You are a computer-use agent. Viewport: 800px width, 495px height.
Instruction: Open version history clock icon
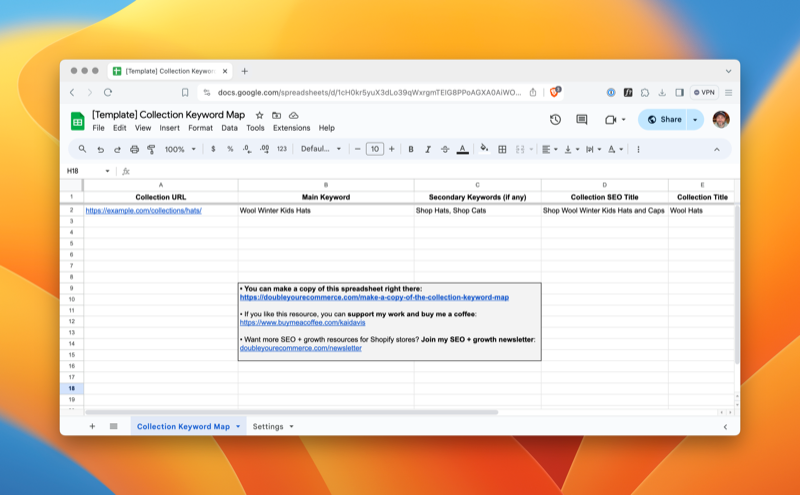click(x=555, y=120)
